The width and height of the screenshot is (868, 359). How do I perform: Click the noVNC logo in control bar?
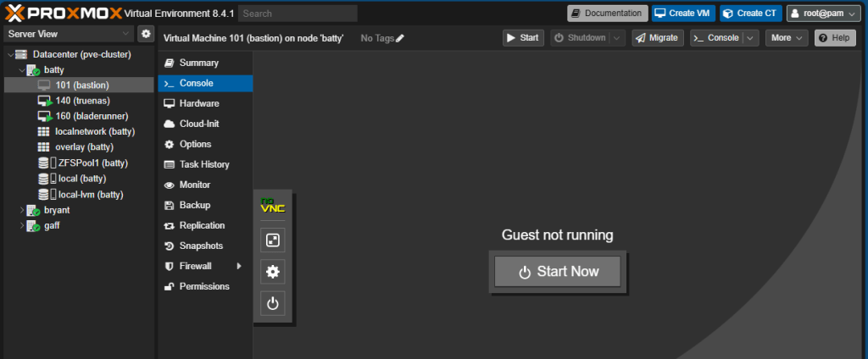pos(272,205)
